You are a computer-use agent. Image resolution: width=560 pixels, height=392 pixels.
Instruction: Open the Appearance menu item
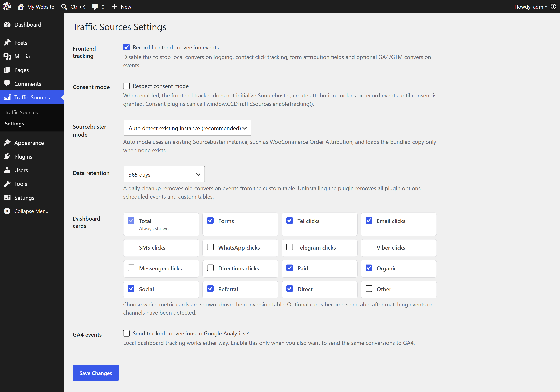(x=32, y=143)
